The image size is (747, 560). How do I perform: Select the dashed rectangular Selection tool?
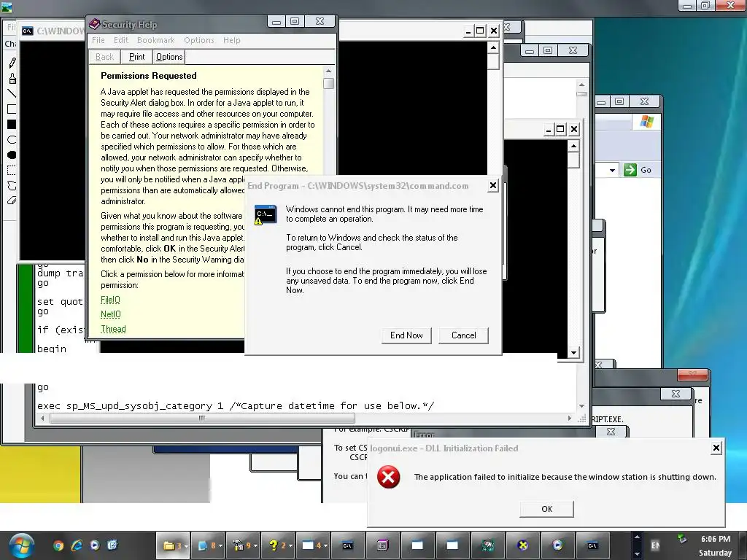click(12, 170)
